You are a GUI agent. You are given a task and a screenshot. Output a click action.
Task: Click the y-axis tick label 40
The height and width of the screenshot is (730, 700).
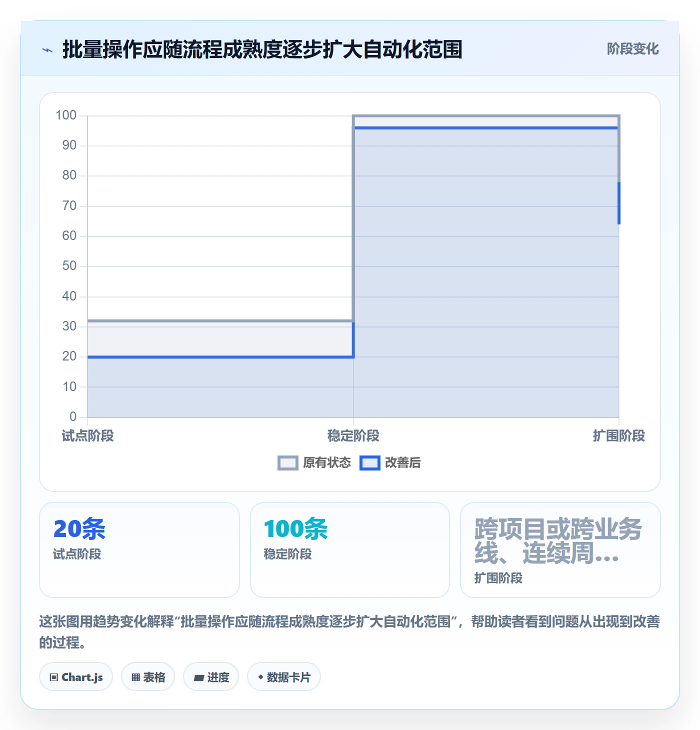tap(69, 296)
